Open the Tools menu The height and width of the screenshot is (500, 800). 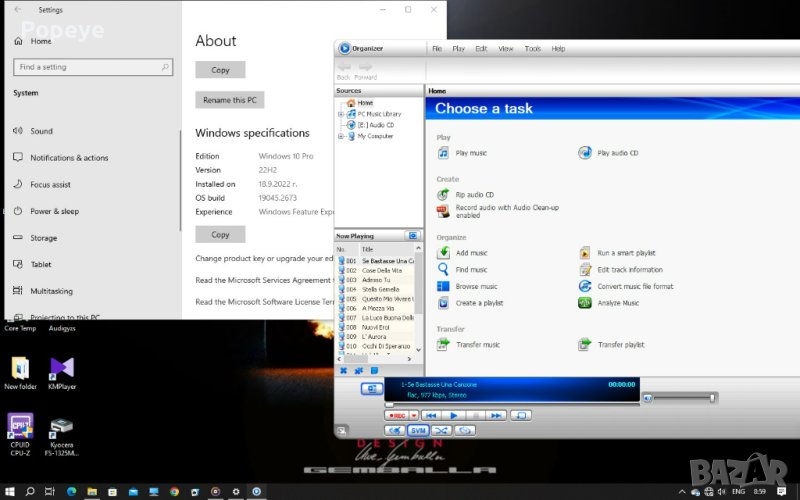tap(532, 48)
